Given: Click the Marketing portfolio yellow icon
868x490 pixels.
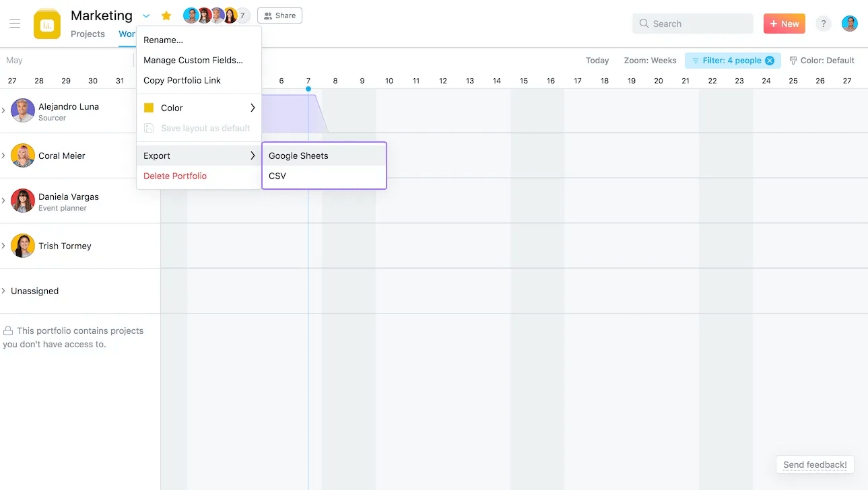Looking at the screenshot, I should [x=46, y=24].
